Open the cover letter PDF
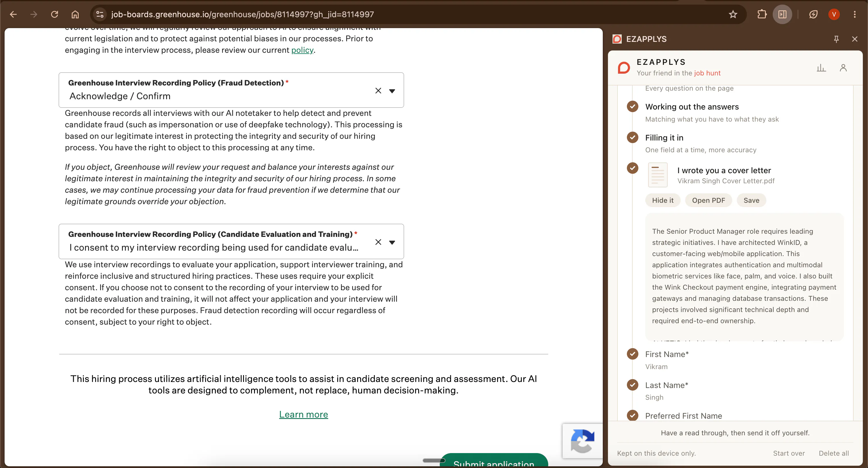868x468 pixels. (708, 200)
